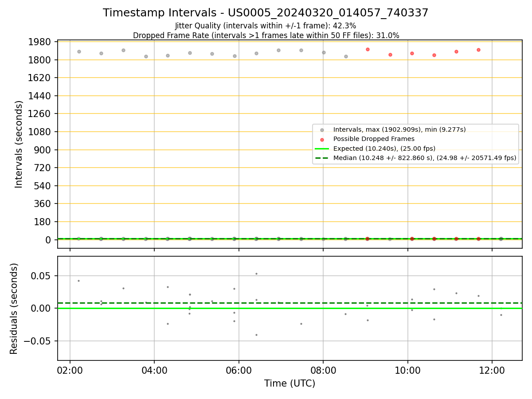Click the gray dot marker in the legend
Viewport: 532px width, 399px height.
[322, 130]
